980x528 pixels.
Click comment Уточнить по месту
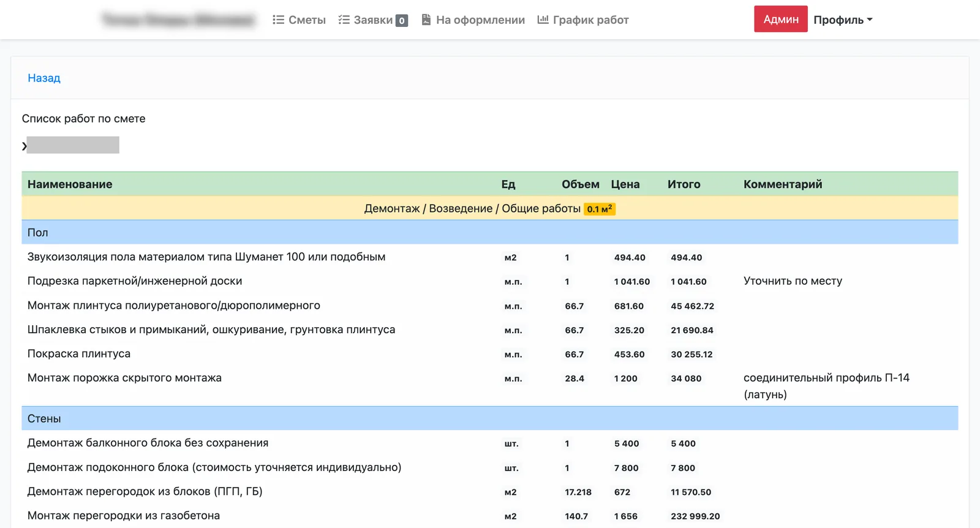793,281
